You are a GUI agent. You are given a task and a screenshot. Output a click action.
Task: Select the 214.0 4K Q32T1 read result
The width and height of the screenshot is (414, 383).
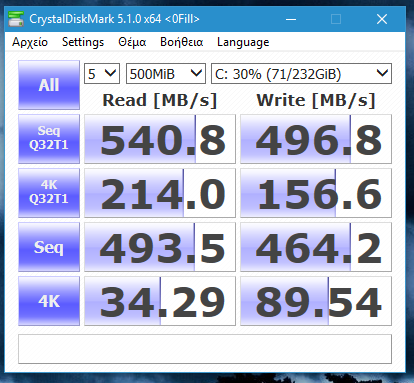pos(160,193)
